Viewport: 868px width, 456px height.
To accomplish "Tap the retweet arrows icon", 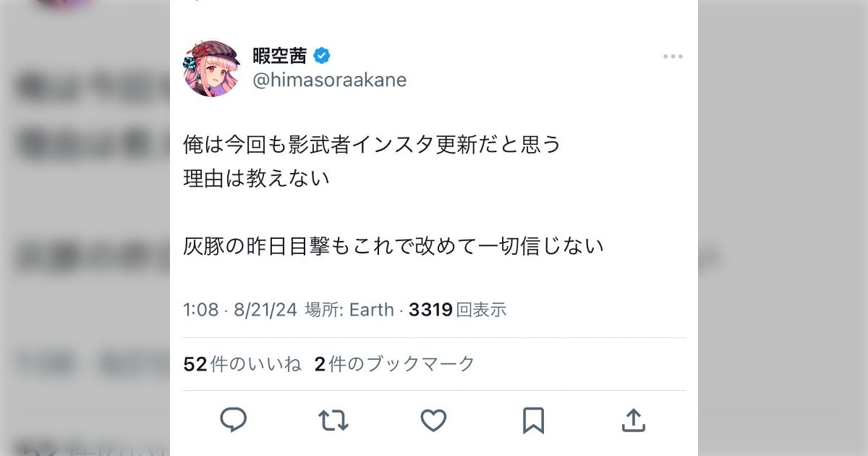I will [x=333, y=420].
